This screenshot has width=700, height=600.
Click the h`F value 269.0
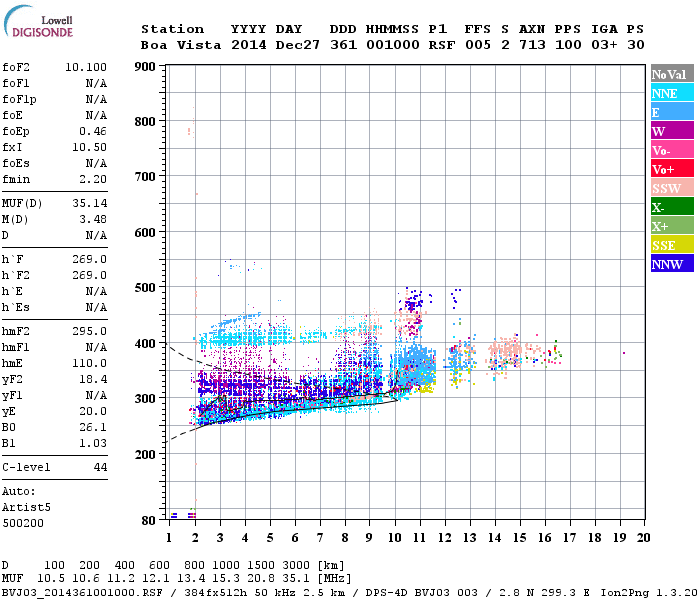point(89,259)
